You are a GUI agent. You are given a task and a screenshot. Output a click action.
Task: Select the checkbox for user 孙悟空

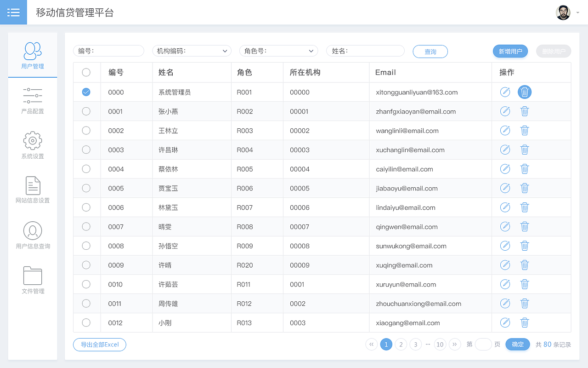(x=86, y=246)
